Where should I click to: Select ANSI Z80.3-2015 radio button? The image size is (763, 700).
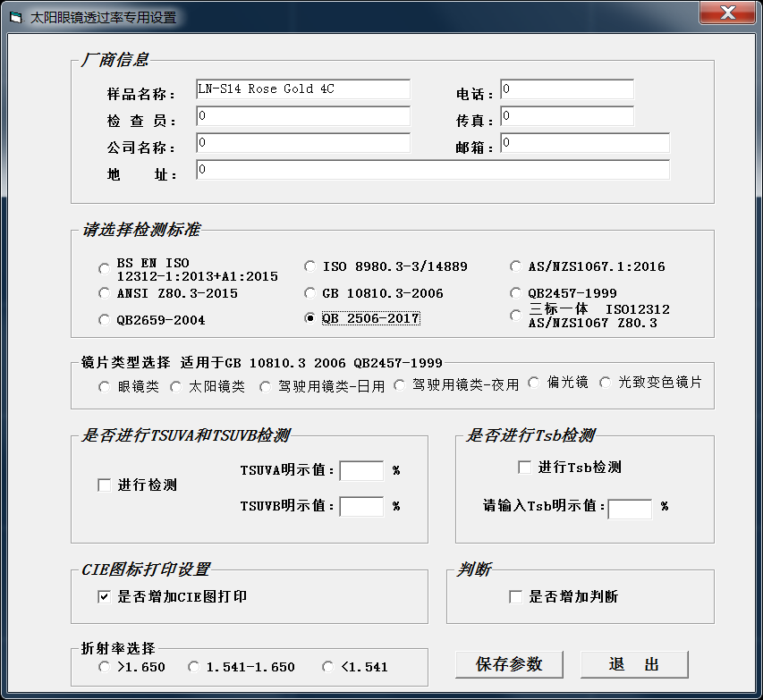point(105,293)
